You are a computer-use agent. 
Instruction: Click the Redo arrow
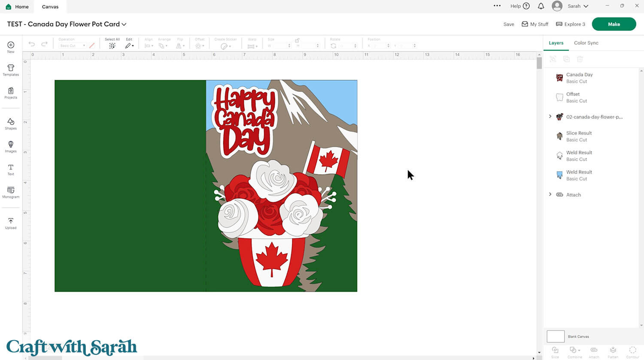tap(44, 44)
